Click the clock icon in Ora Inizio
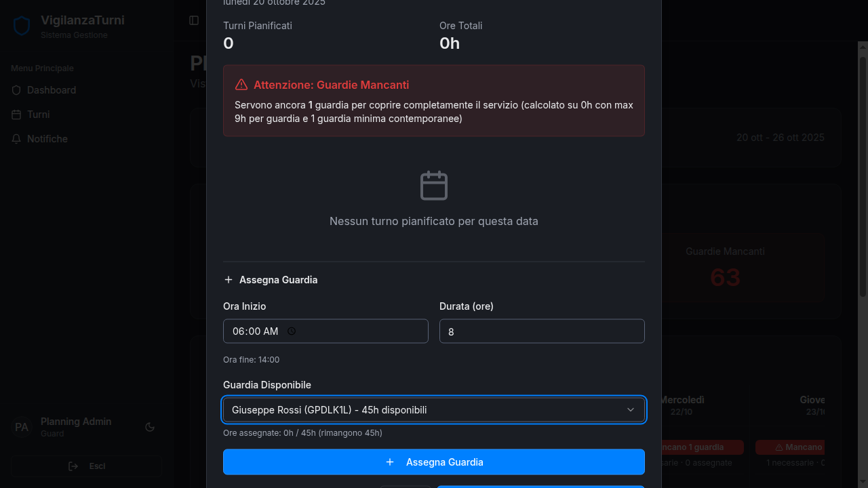Image resolution: width=868 pixels, height=488 pixels. coord(292,331)
